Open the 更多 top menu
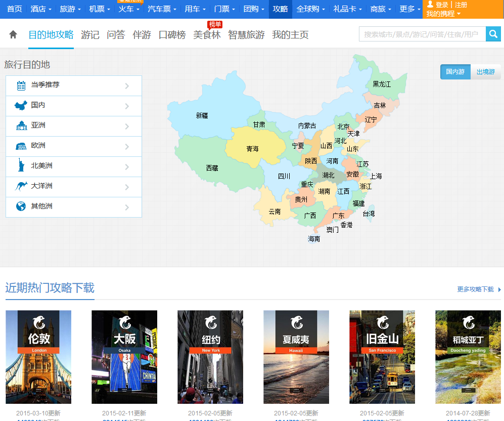This screenshot has height=421, width=504. tap(410, 9)
